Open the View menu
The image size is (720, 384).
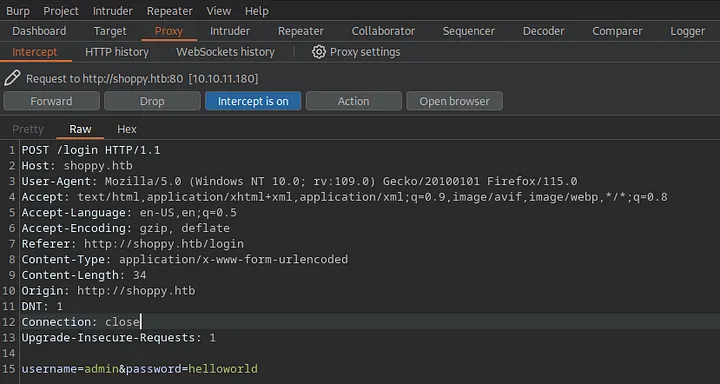[x=219, y=11]
